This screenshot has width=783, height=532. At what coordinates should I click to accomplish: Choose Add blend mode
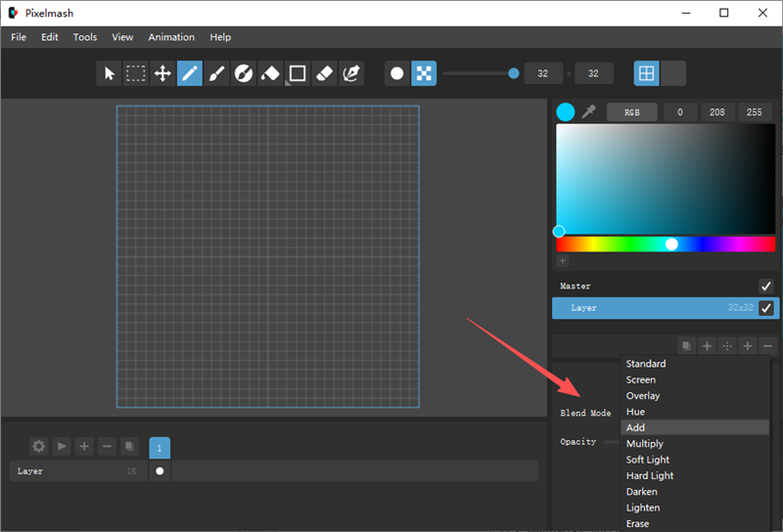tap(695, 427)
